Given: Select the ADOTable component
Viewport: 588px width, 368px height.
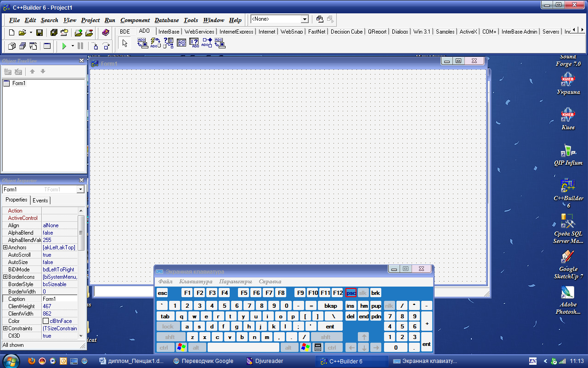Looking at the screenshot, I should point(181,43).
